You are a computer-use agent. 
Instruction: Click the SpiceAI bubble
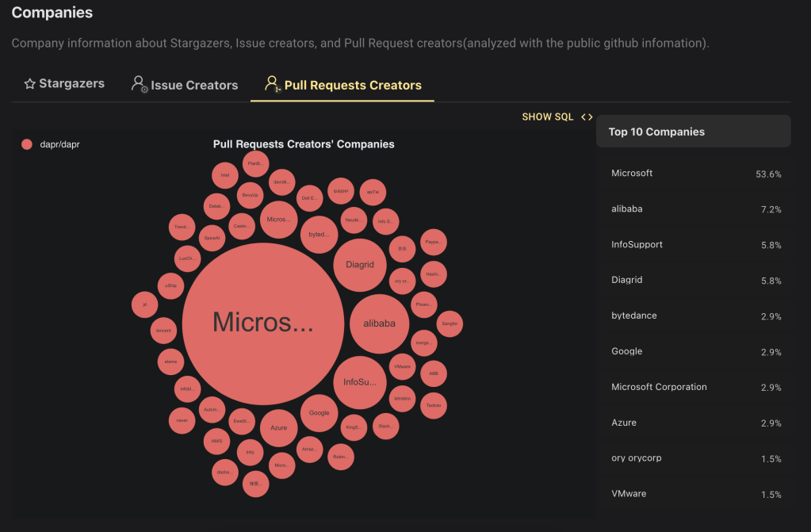pos(212,238)
